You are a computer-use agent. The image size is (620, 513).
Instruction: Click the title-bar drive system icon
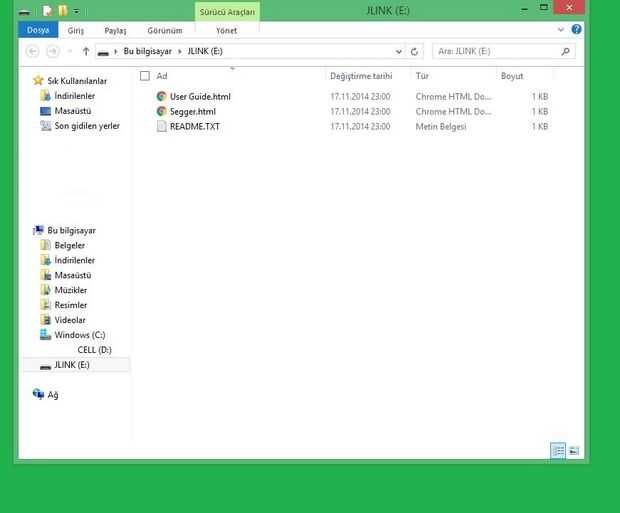25,12
